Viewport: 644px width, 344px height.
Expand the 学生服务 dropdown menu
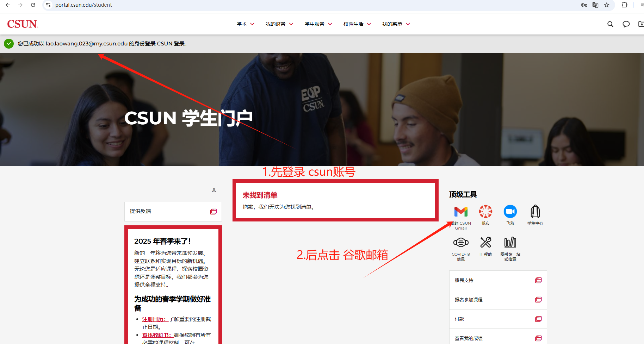point(318,24)
